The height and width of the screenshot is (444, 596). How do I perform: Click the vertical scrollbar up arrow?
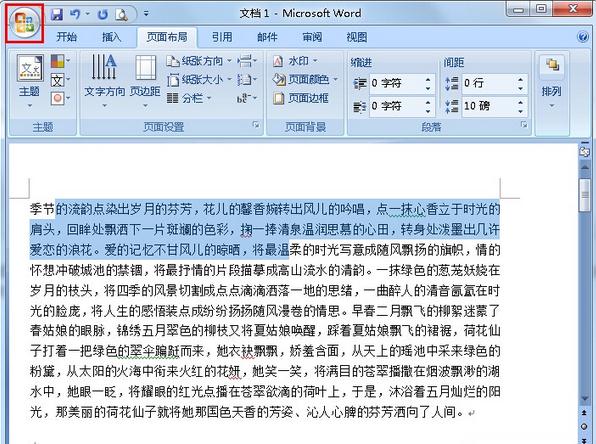[584, 167]
